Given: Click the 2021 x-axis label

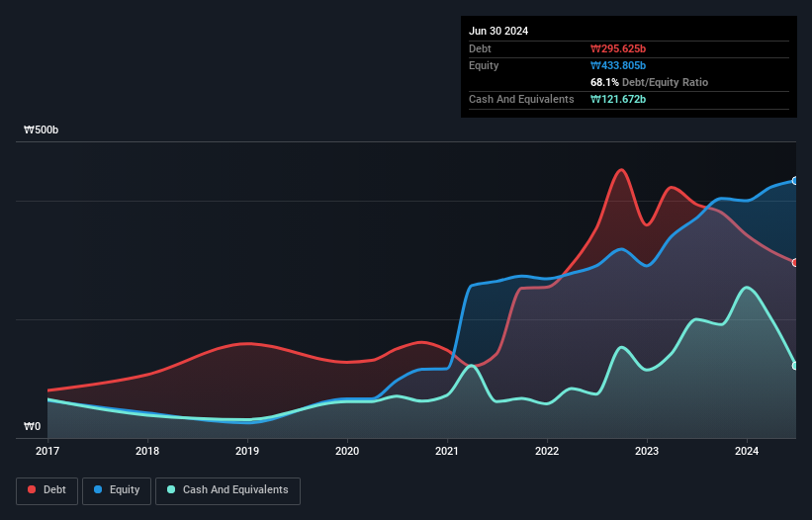Looking at the screenshot, I should [447, 451].
